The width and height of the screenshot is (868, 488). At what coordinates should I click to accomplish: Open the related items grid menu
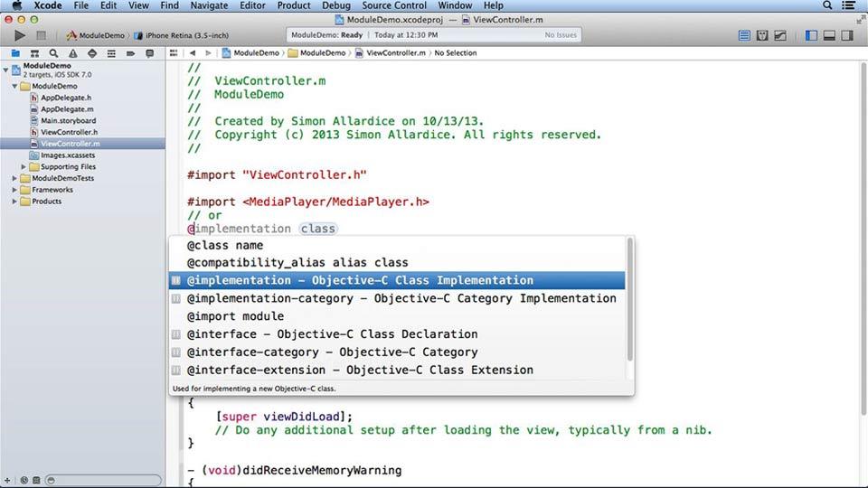174,53
